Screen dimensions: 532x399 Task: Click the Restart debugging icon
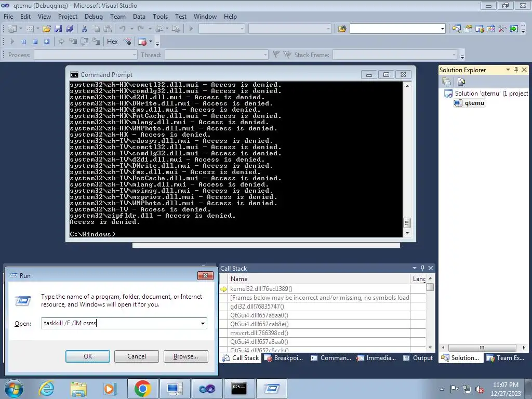[x=47, y=42]
